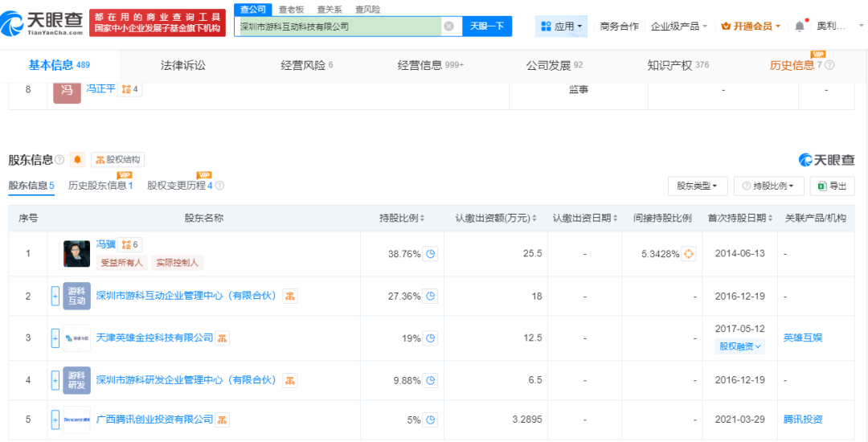This screenshot has width=868, height=442.
Task: Click the company name search input field
Action: click(338, 27)
